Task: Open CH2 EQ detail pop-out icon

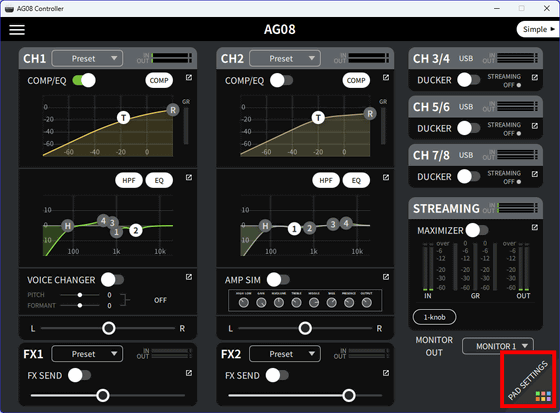Action: tap(386, 178)
